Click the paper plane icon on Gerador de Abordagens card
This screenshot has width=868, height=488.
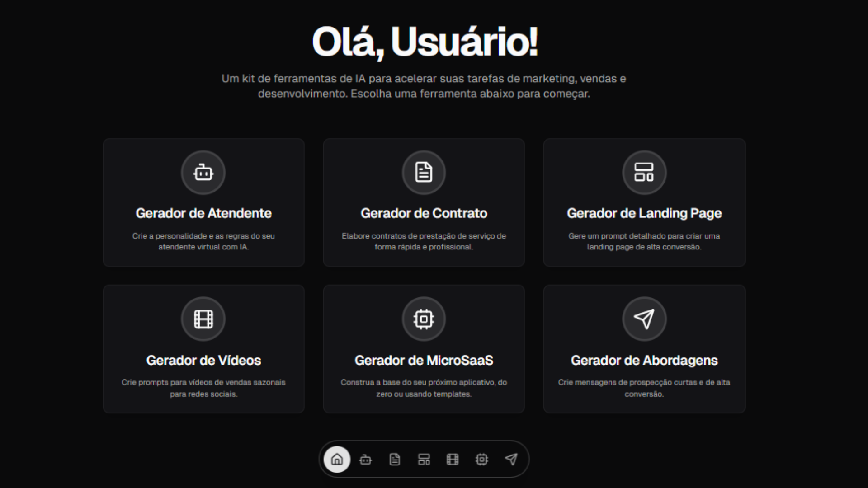644,319
